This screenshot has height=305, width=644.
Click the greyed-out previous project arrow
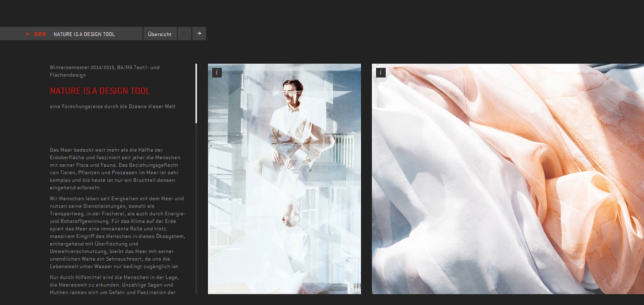point(184,34)
